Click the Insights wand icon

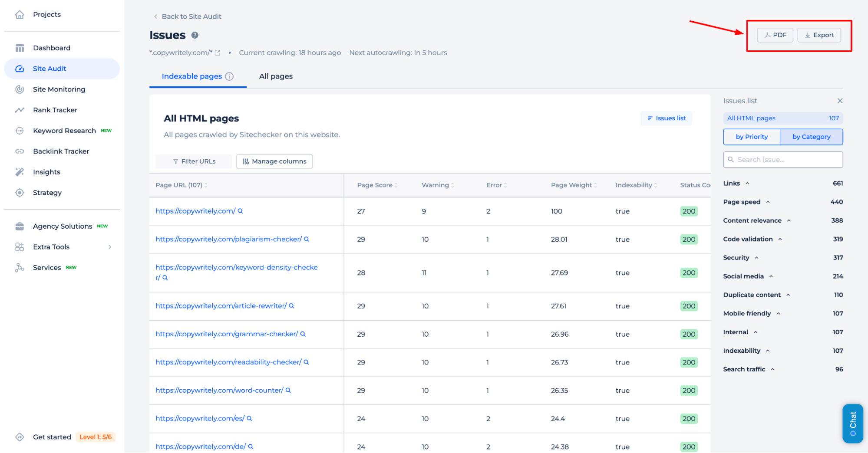[x=20, y=172]
